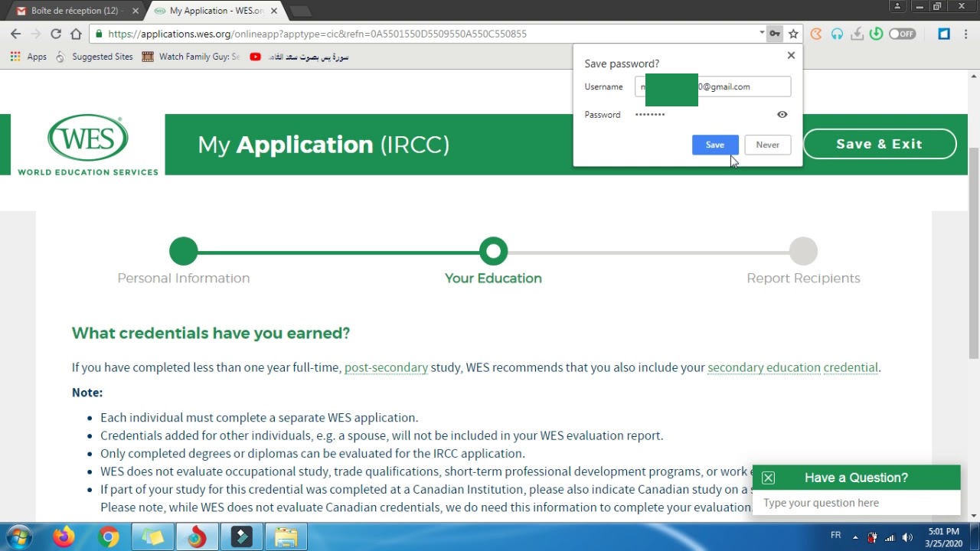This screenshot has width=980, height=551.
Task: Open the green circular download extension icon
Action: pyautogui.click(x=877, y=34)
